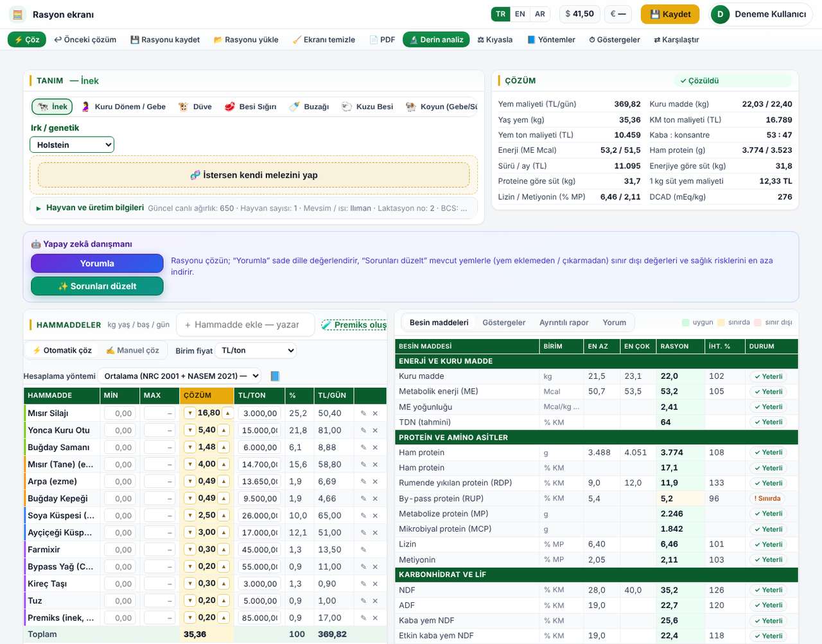Click the D user avatar circle
The width and height of the screenshot is (822, 644).
(720, 14)
